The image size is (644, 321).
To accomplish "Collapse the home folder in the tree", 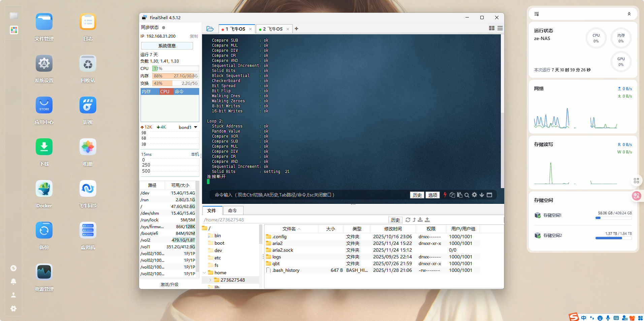I will coord(204,273).
